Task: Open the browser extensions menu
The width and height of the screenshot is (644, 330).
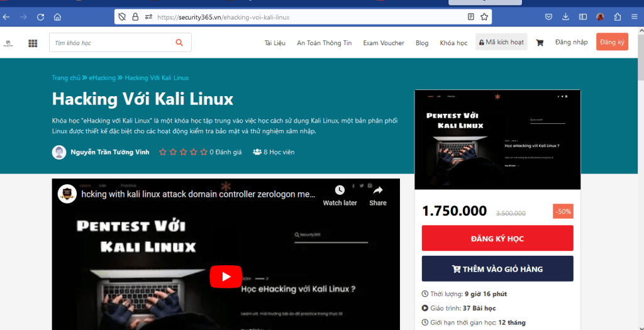Action: tap(617, 17)
